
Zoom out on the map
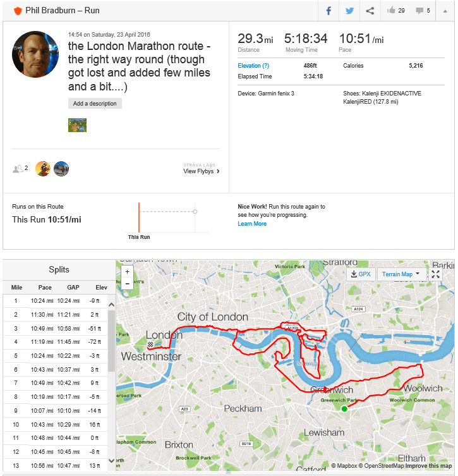[128, 284]
